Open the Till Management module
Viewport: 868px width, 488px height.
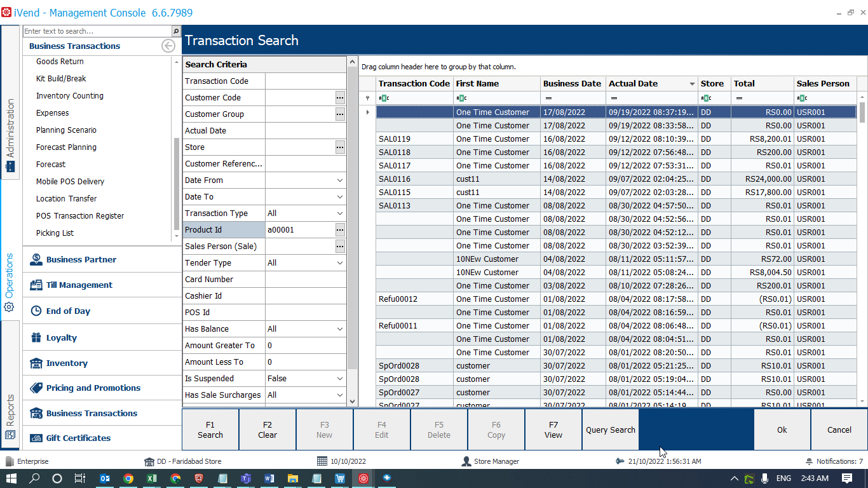coord(79,285)
